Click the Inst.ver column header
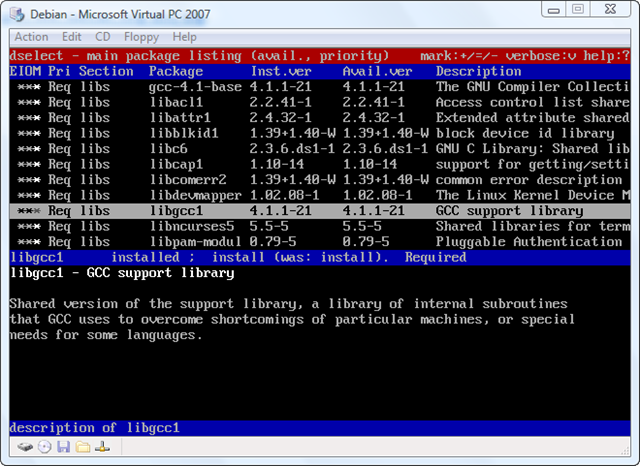The width and height of the screenshot is (640, 466). pyautogui.click(x=281, y=71)
